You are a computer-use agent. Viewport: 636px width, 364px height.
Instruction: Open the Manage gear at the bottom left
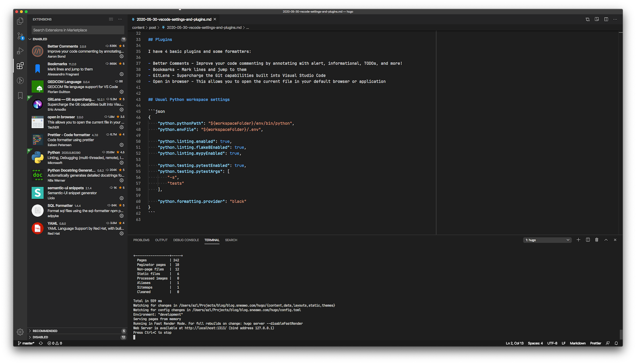coord(20,332)
